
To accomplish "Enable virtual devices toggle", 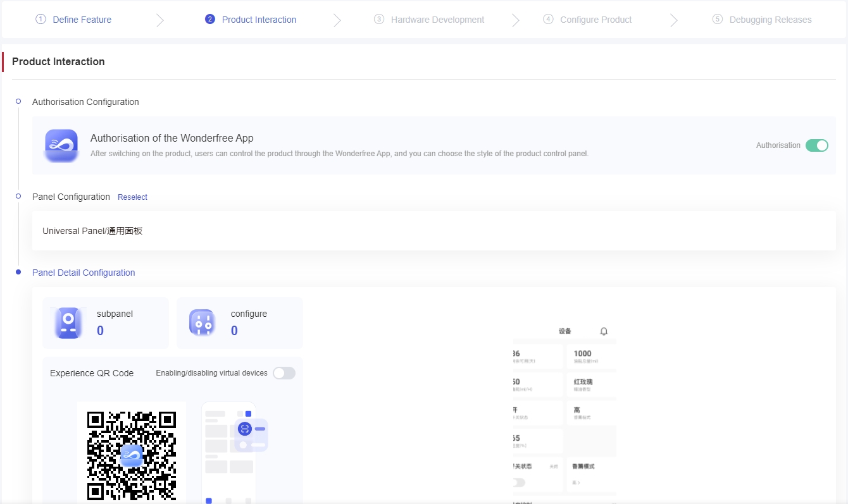I will pos(284,373).
